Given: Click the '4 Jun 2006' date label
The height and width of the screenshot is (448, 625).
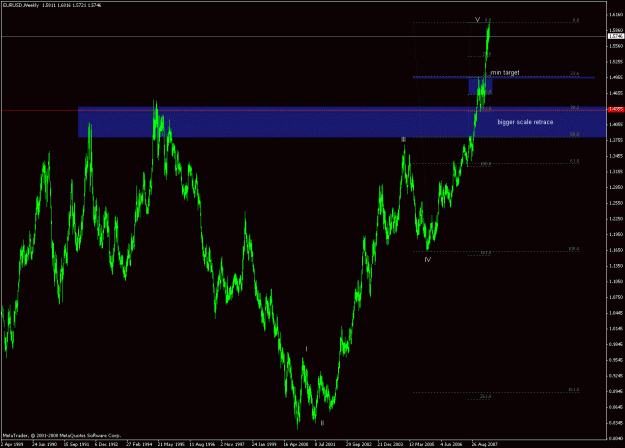Looking at the screenshot, I should pos(451,444).
